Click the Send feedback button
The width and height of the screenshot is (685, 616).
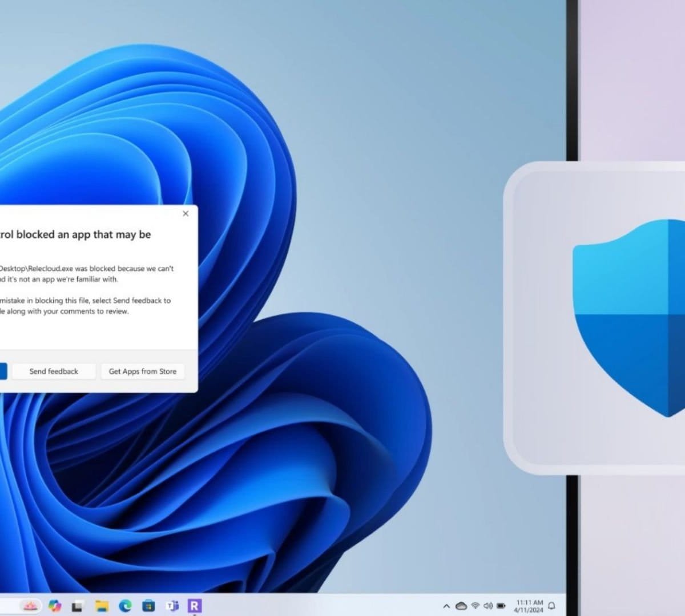tap(54, 371)
